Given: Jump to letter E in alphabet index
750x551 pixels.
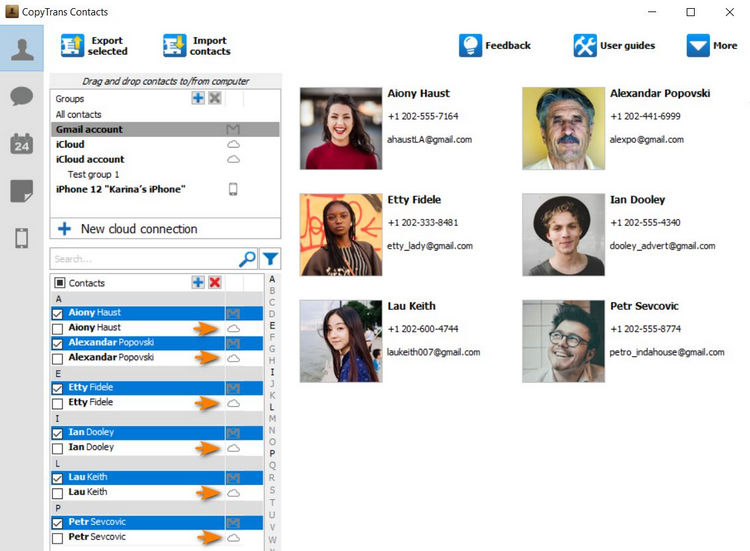Looking at the screenshot, I should point(272,326).
